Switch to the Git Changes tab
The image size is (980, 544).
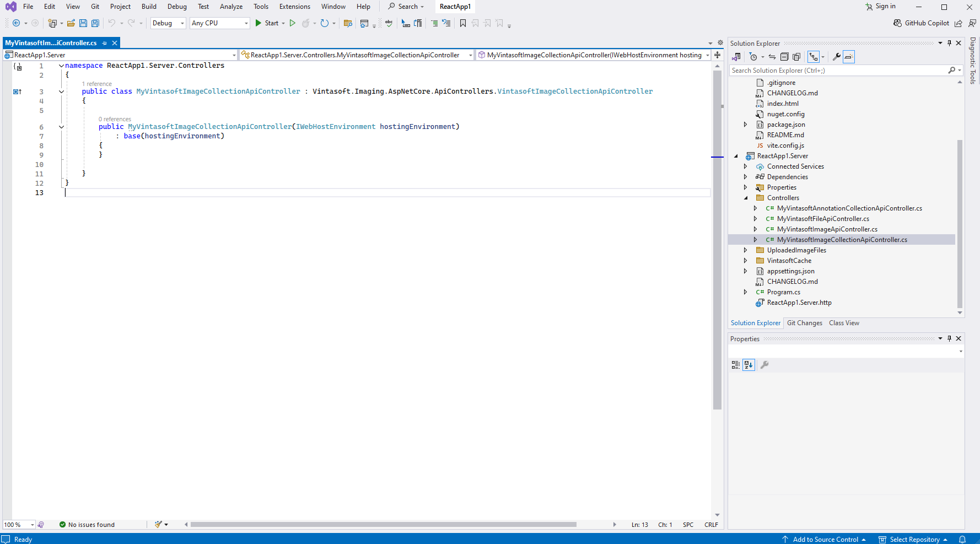point(804,323)
